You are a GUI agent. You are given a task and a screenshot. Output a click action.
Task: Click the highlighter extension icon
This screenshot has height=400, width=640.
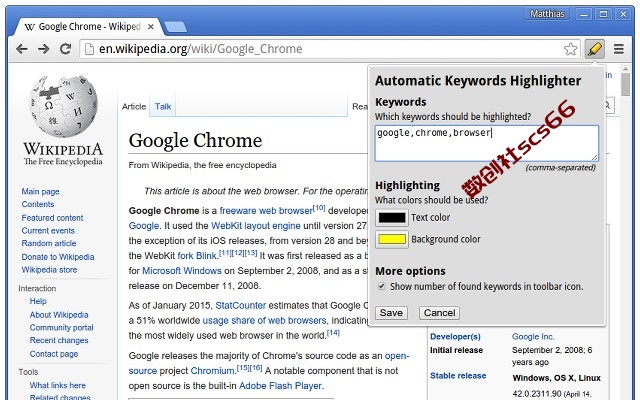tap(595, 49)
